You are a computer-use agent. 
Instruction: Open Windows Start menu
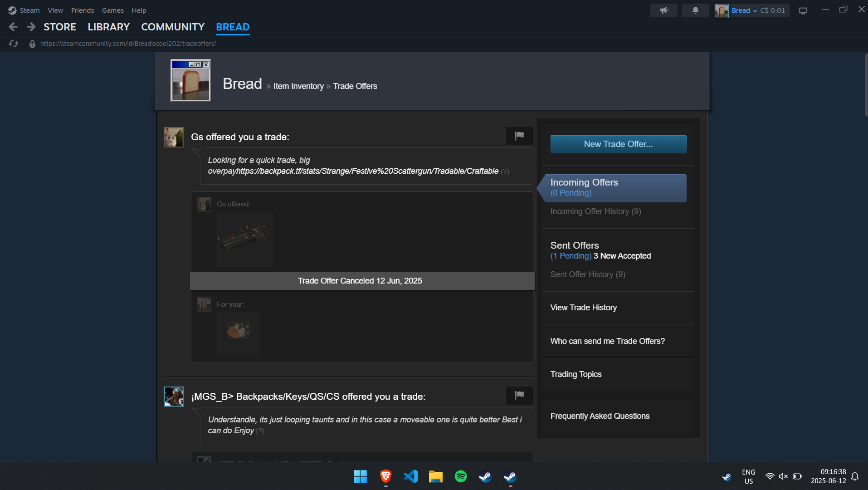pos(360,476)
